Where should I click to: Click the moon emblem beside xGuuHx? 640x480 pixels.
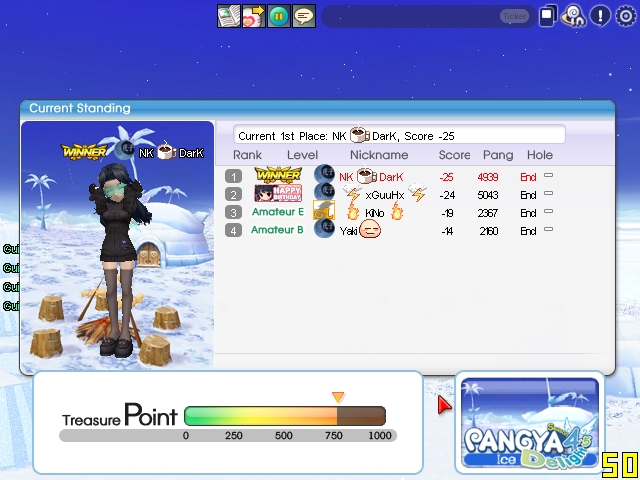324,192
